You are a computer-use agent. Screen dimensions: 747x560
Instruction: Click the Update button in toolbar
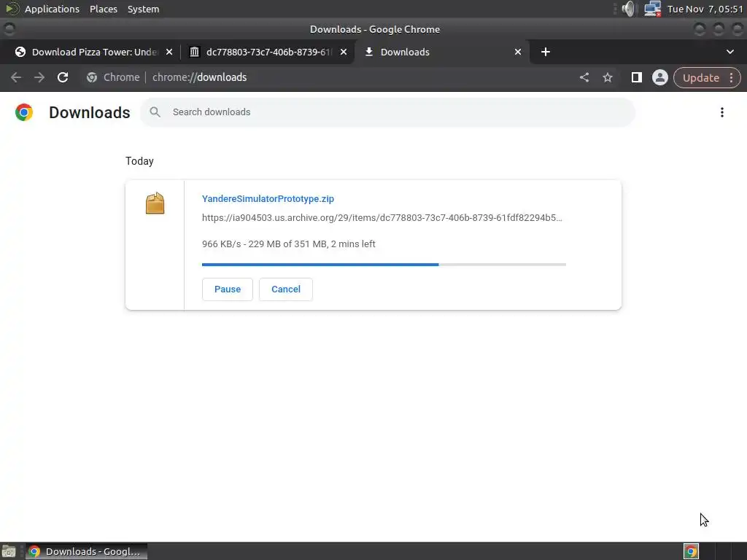pos(700,77)
